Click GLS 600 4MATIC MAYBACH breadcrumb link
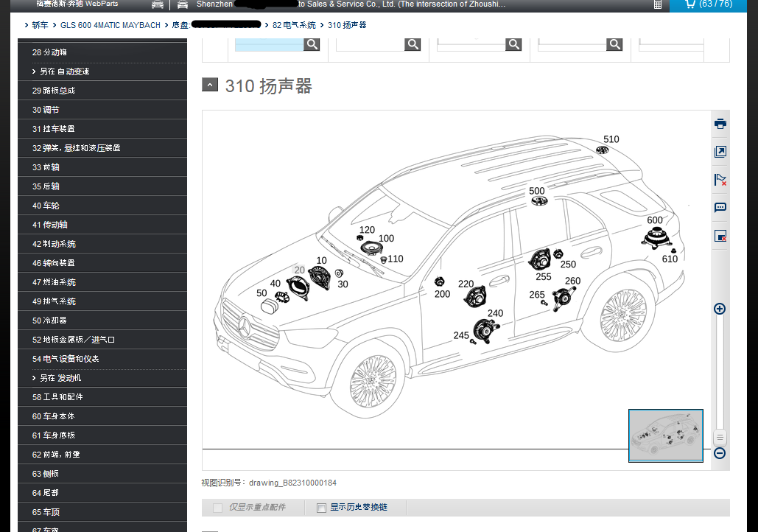The height and width of the screenshot is (532, 758). click(x=110, y=25)
